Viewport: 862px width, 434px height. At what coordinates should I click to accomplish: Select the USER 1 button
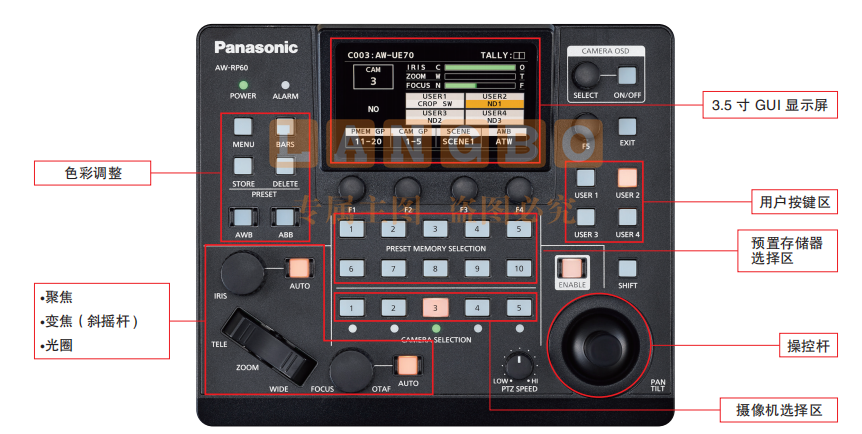pyautogui.click(x=585, y=178)
